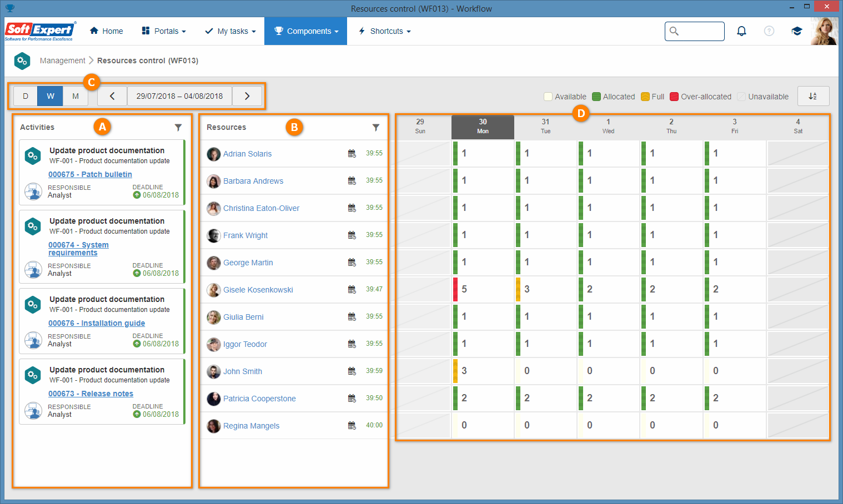Click the Allocated green legend swatch
The image size is (843, 504).
click(596, 97)
